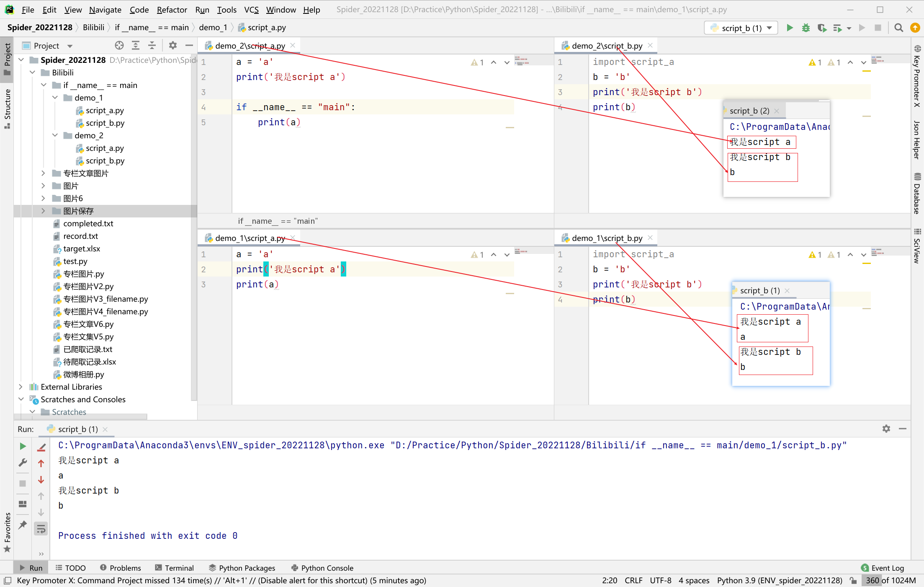Open the Refactor menu
The width and height of the screenshot is (924, 587).
pos(172,10)
